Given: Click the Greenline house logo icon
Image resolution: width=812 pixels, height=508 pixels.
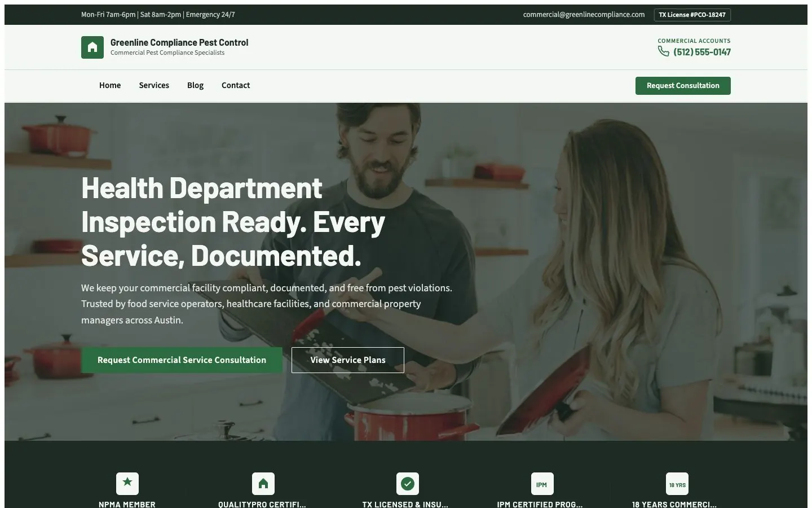Looking at the screenshot, I should [x=92, y=47].
